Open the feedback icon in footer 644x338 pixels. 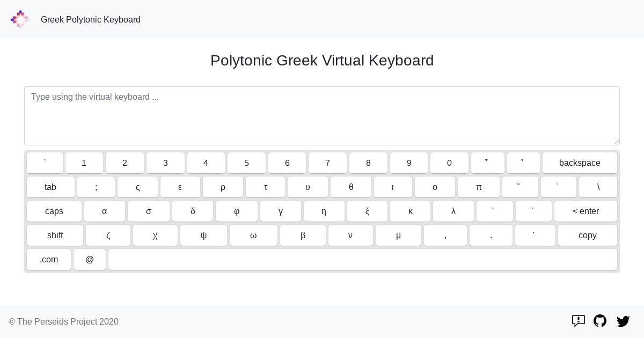578,321
